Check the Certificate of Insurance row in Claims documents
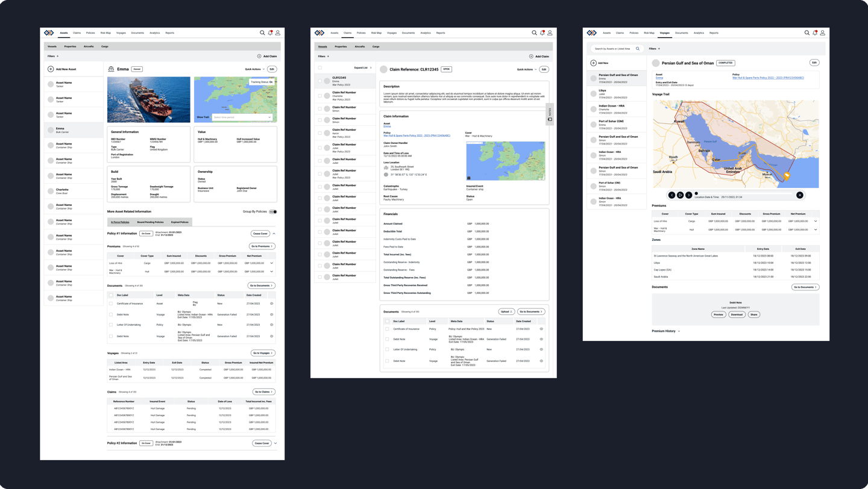The image size is (868, 489). pyautogui.click(x=387, y=329)
